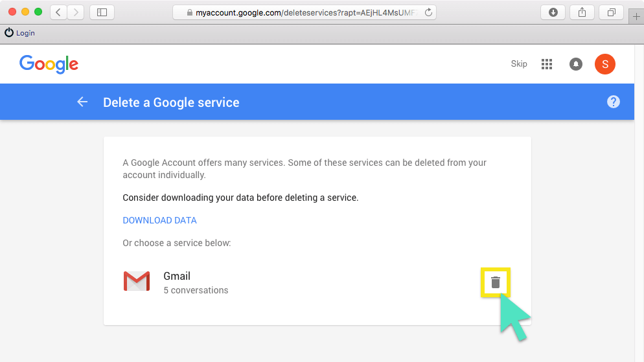This screenshot has height=362, width=644.
Task: Toggle the Safari sidebar button
Action: coord(102,12)
